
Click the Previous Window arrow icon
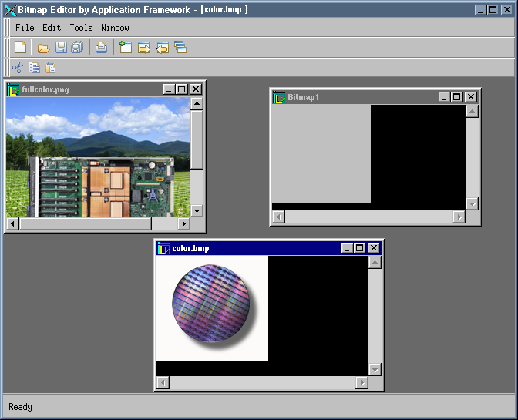[162, 48]
